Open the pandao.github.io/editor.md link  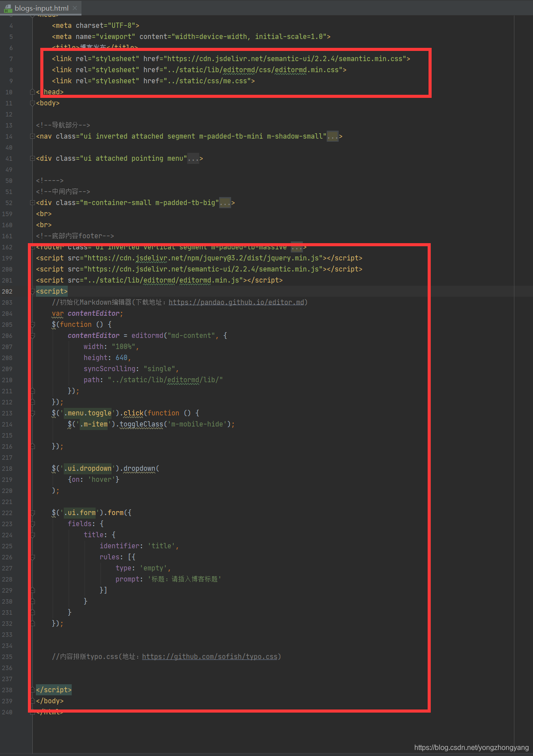[x=236, y=302]
